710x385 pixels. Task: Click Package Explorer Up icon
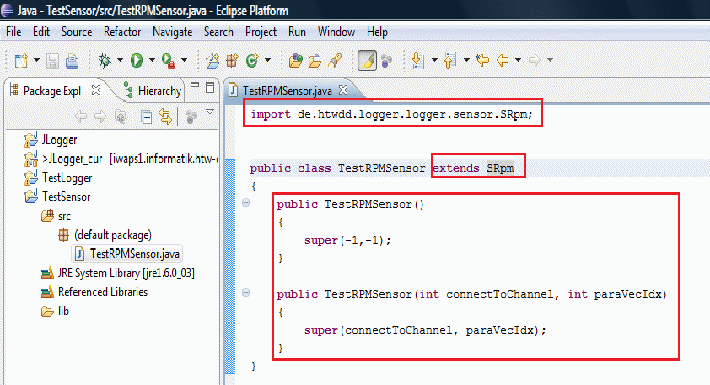120,117
